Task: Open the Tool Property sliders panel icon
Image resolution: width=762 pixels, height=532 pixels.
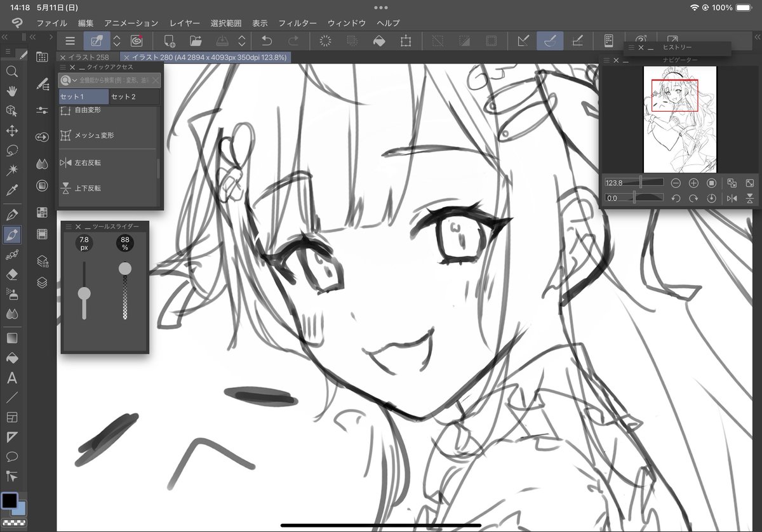Action: click(x=42, y=110)
